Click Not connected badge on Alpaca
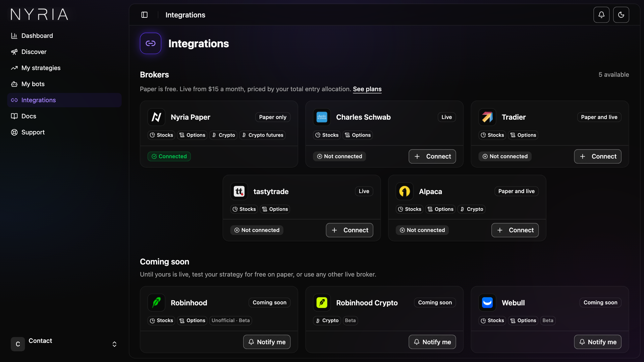Image resolution: width=644 pixels, height=362 pixels. (422, 230)
